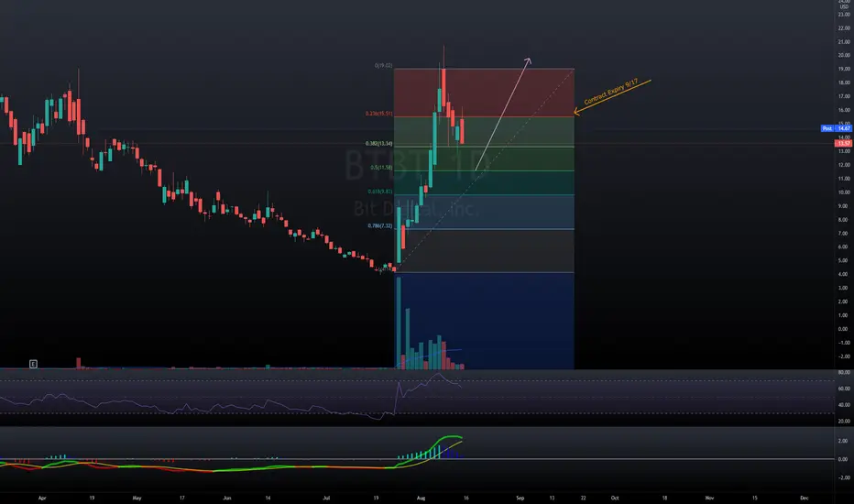
Task: Click the 5.00 price scale value
Action: point(843,260)
